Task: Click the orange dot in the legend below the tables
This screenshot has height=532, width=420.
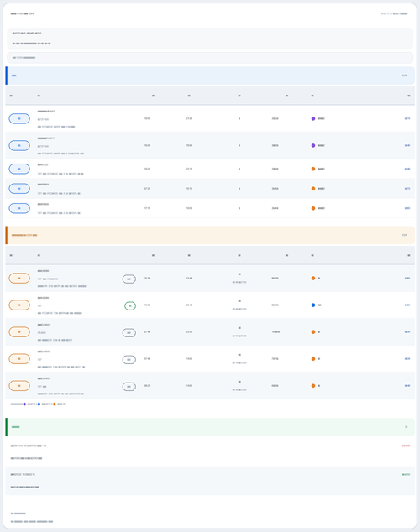Action: 55,404
